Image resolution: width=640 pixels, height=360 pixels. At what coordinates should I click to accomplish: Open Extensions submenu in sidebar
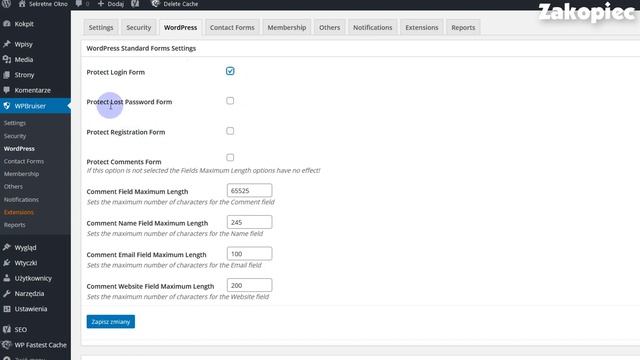point(19,212)
